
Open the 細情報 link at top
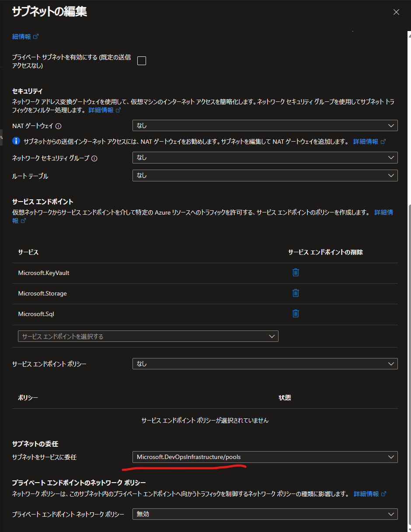click(25, 37)
